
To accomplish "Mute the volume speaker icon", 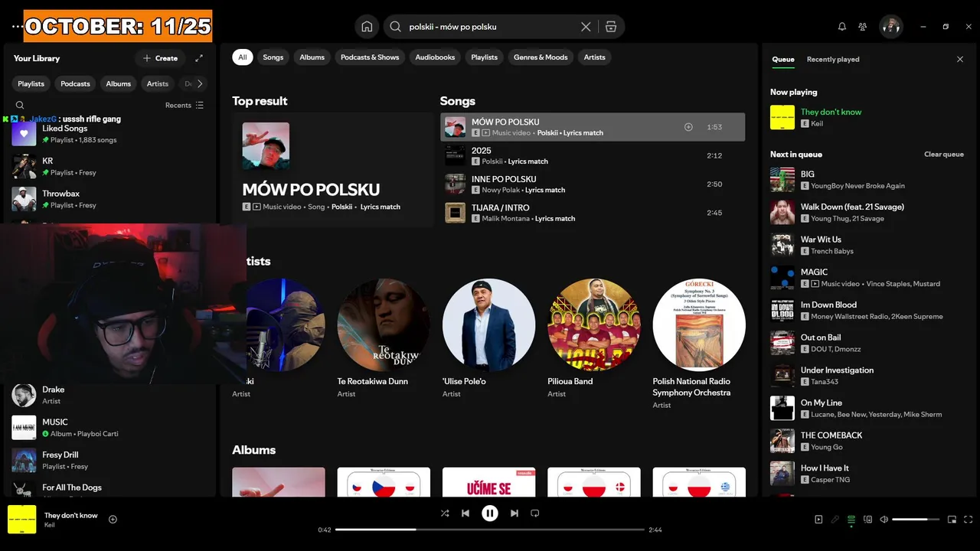I will pos(884,520).
